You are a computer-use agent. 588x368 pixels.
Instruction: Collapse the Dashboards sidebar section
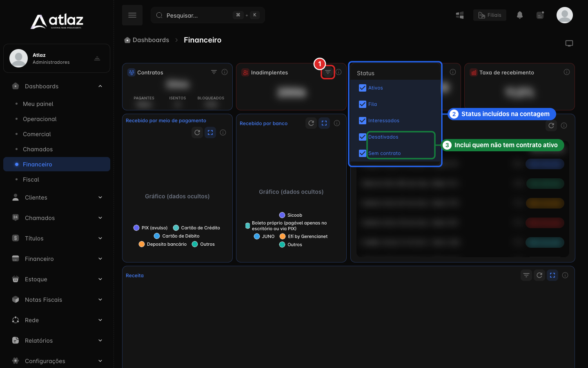(57, 86)
